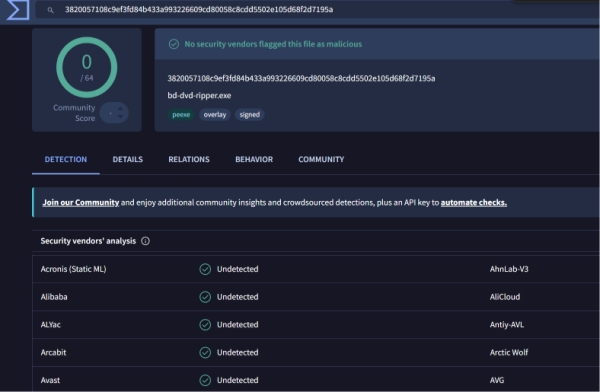Click the hash search input field

(x=318, y=9)
